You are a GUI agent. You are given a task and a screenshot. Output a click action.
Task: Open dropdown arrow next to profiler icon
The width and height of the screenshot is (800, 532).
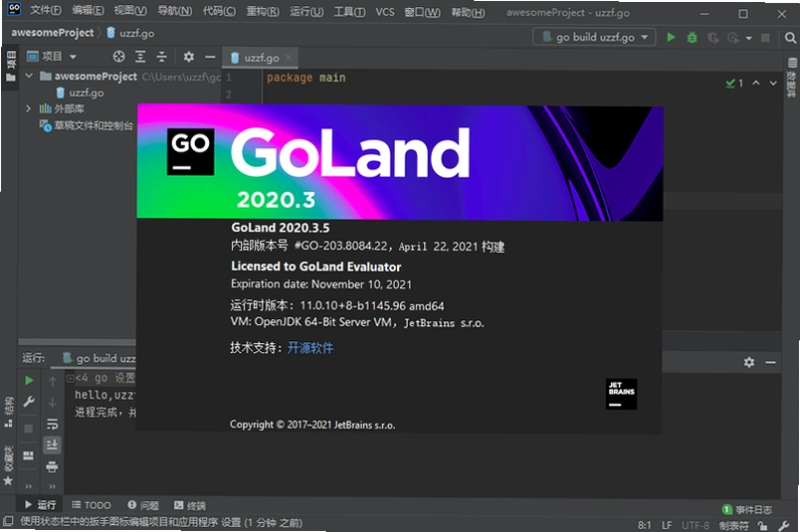pyautogui.click(x=748, y=38)
